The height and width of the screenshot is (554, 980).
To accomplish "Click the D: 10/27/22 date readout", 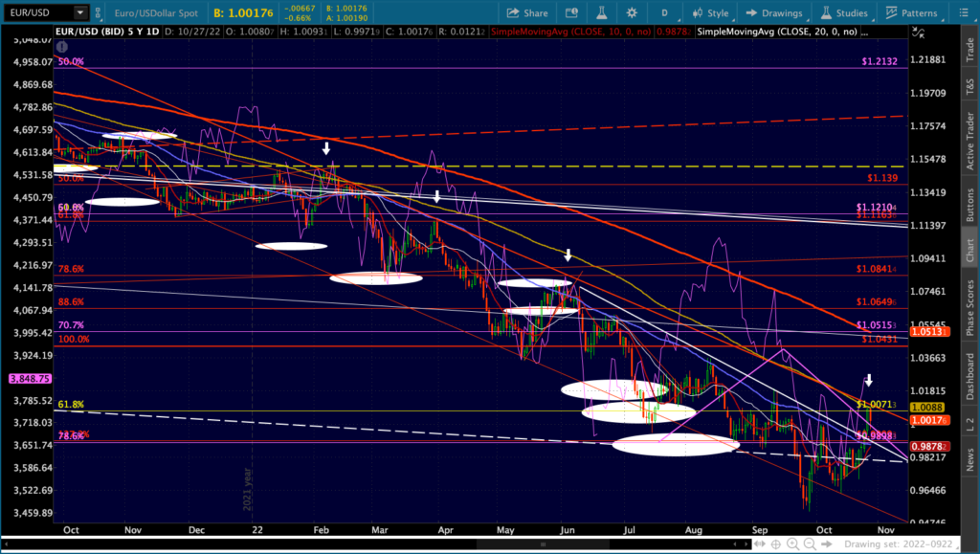I will point(192,32).
